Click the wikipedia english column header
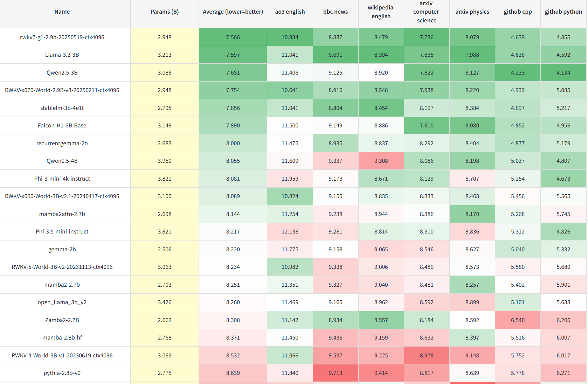This screenshot has height=384, width=588. coord(381,12)
